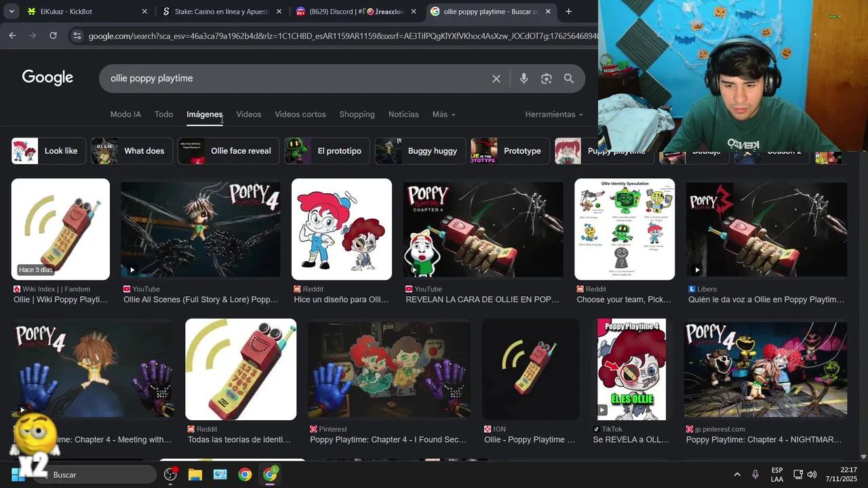Screen dimensions: 868x488
Task: Open Choose your team, Pick link
Action: click(x=624, y=300)
